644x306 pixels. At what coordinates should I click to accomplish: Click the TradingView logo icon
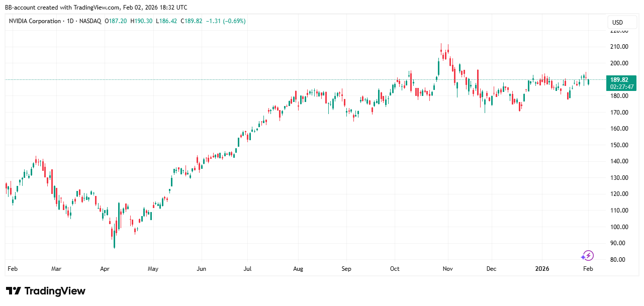pos(14,291)
